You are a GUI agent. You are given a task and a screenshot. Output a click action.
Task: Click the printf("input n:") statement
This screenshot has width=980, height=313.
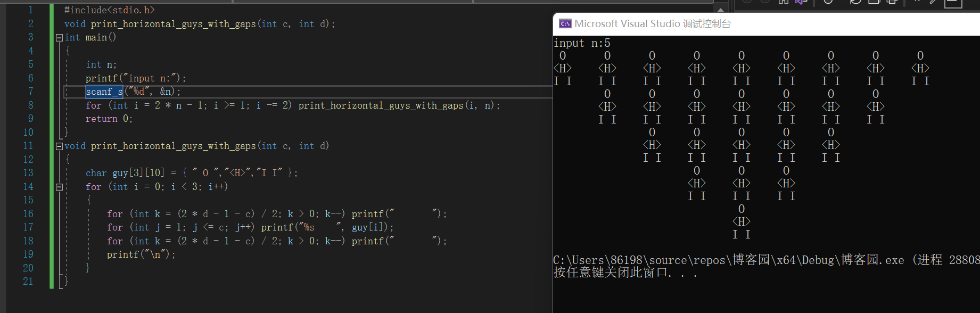[136, 78]
